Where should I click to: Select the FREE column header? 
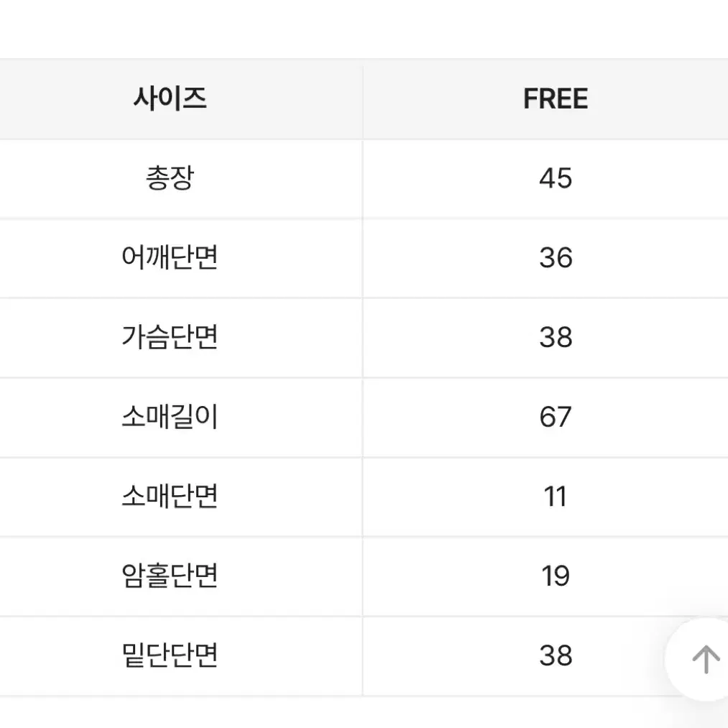[x=556, y=98]
